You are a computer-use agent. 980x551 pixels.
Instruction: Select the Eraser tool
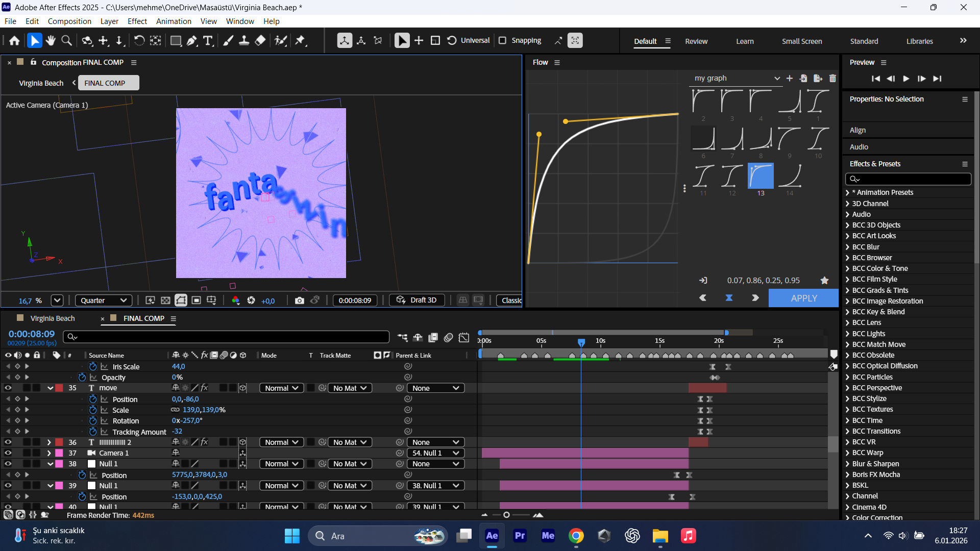tap(260, 41)
